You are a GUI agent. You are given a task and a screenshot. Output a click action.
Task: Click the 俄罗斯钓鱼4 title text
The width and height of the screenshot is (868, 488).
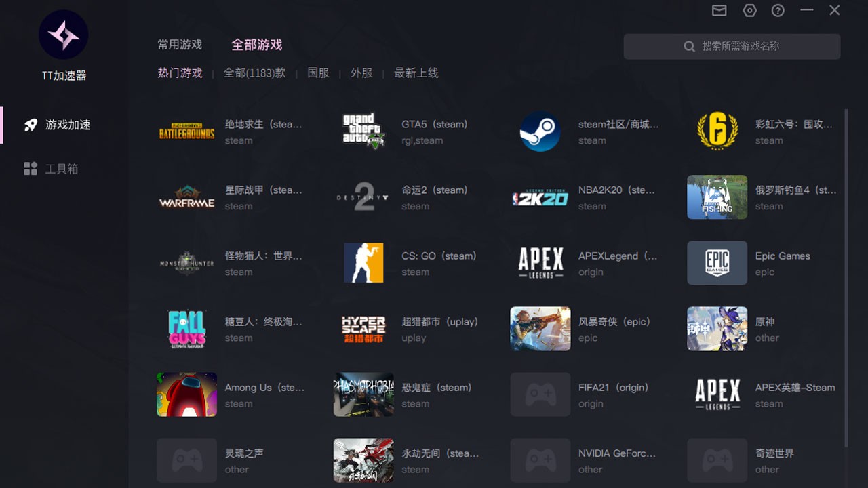[x=796, y=190]
